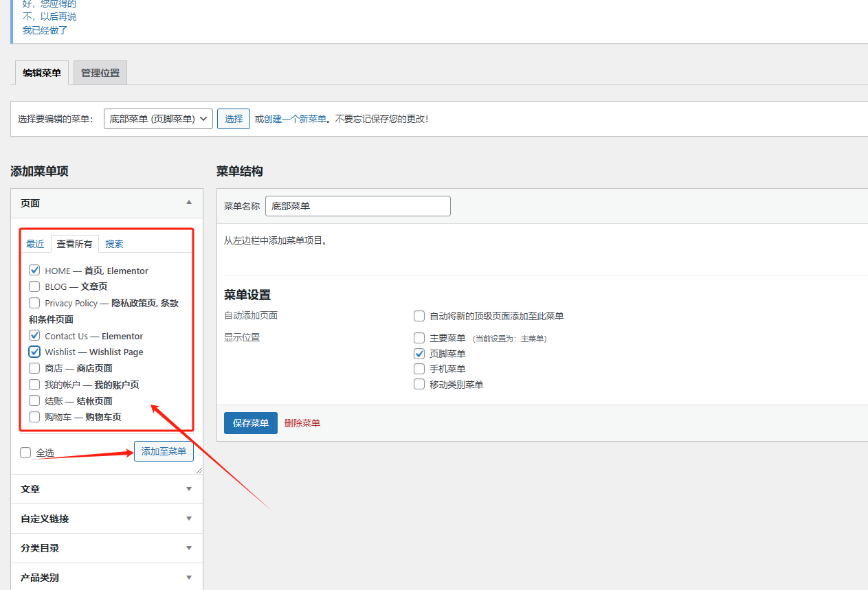Deselect the Wishlist page checkbox
The height and width of the screenshot is (590, 868).
click(x=34, y=352)
